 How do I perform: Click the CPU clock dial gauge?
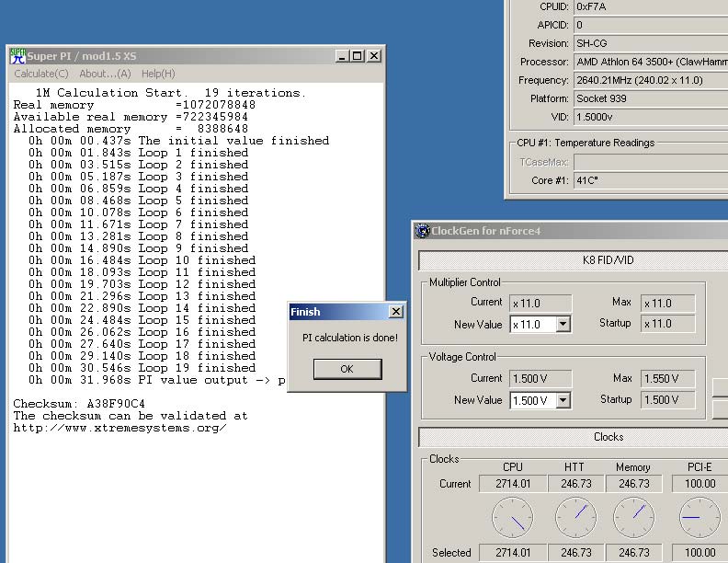[512, 518]
